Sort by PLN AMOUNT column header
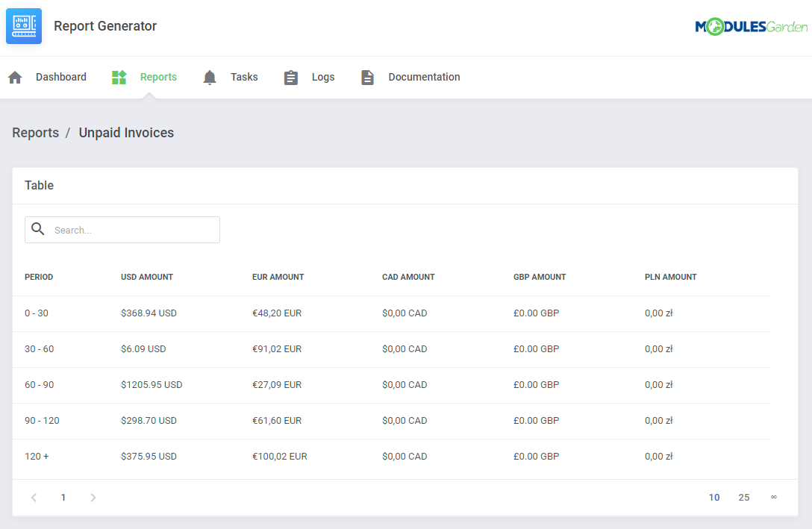Image resolution: width=812 pixels, height=529 pixels. point(671,278)
